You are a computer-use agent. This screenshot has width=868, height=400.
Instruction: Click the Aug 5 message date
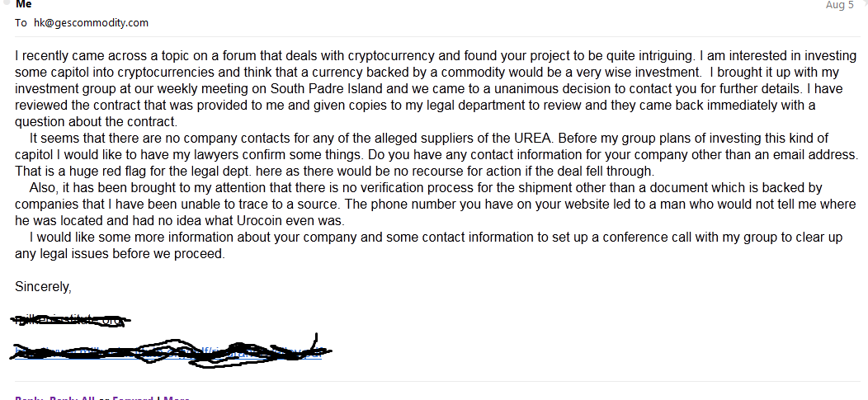tap(839, 5)
